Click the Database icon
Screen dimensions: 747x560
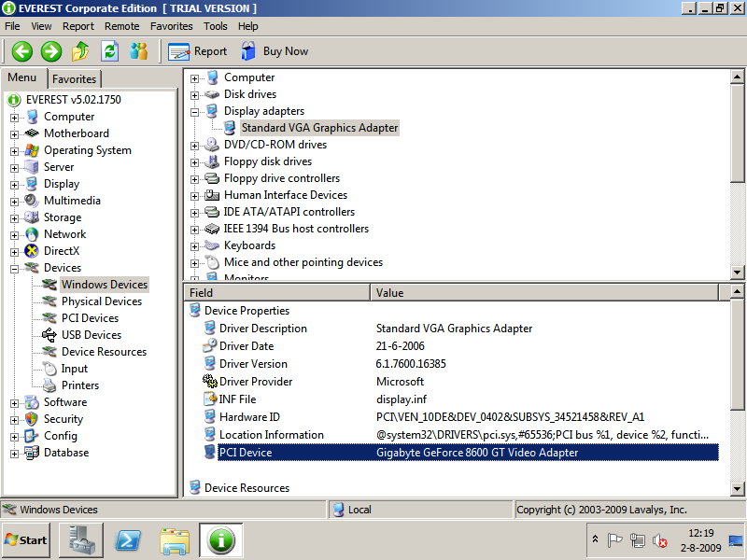click(x=32, y=453)
